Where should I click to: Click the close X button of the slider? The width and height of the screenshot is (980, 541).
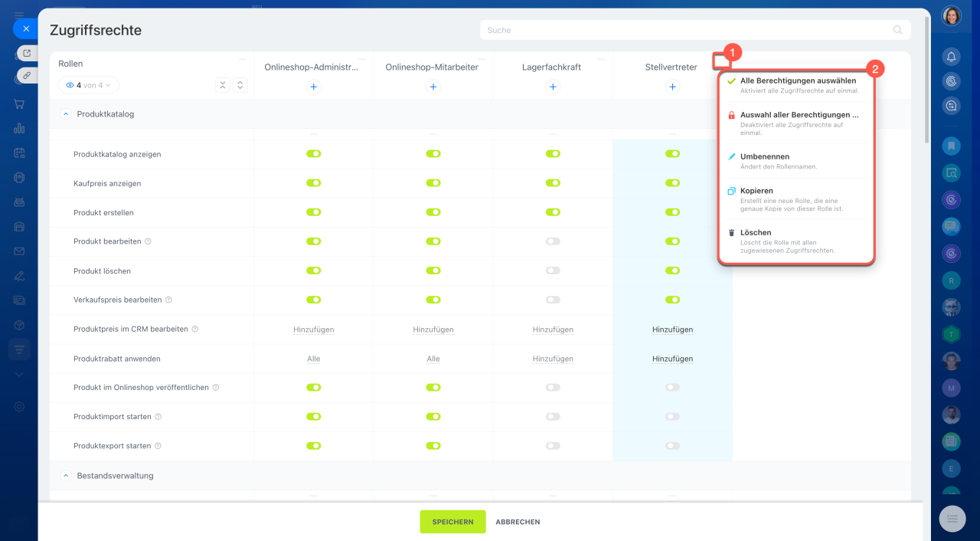click(25, 28)
